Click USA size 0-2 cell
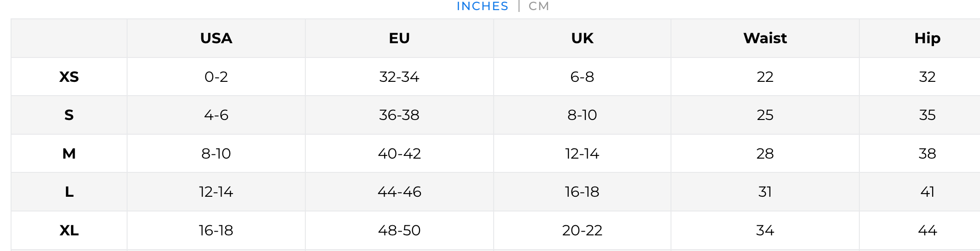Viewport: 980px width, 251px height. [216, 77]
